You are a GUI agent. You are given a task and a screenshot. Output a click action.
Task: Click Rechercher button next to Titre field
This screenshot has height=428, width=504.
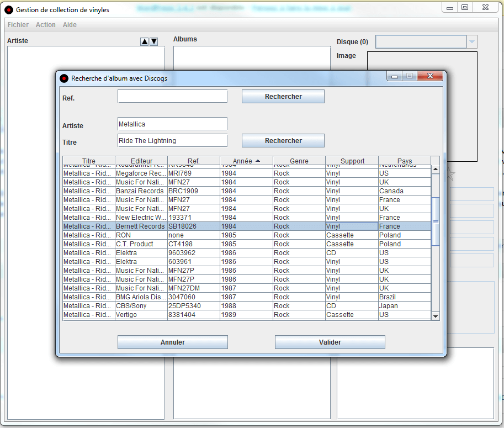pos(283,140)
